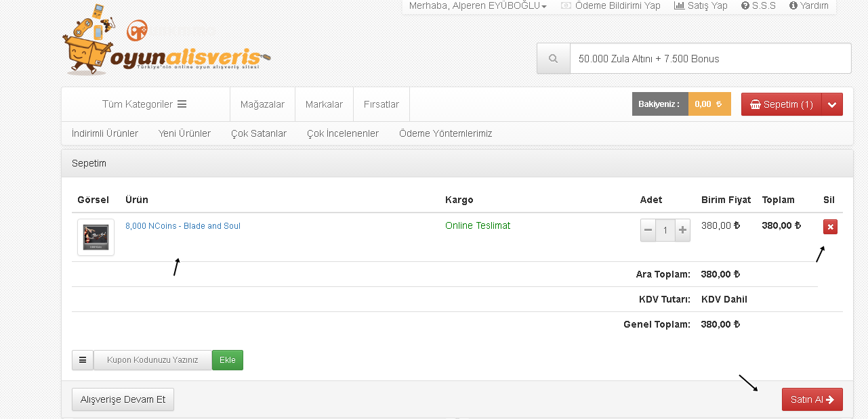
Task: Open Çok İncelenenler submenu link
Action: 343,133
